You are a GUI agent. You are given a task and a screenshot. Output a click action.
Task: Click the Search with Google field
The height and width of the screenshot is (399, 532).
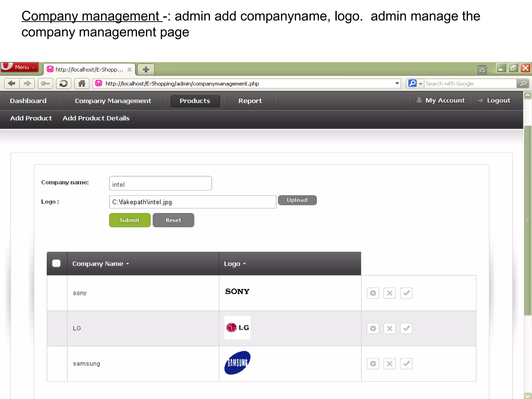470,84
